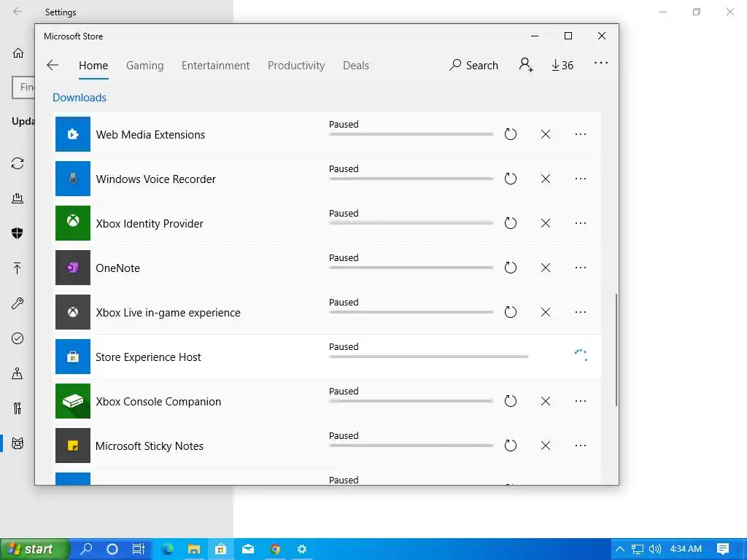Switch to the Gaming tab
This screenshot has height=560, width=747.
point(145,65)
